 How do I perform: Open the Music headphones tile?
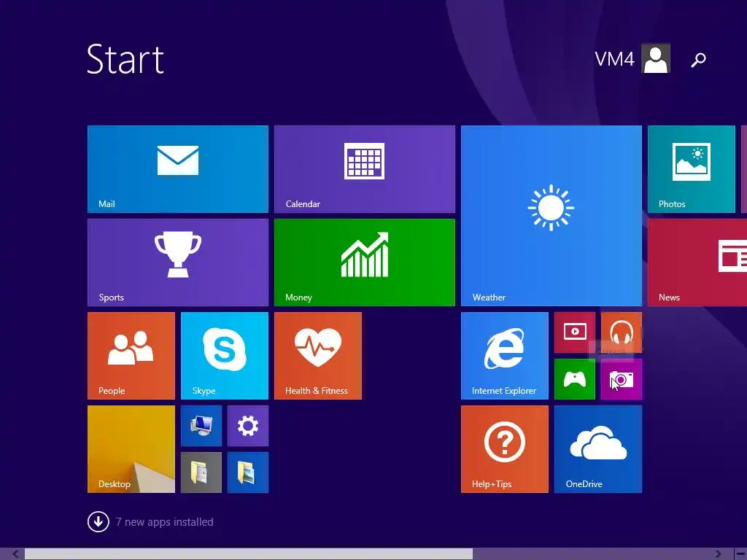point(622,332)
